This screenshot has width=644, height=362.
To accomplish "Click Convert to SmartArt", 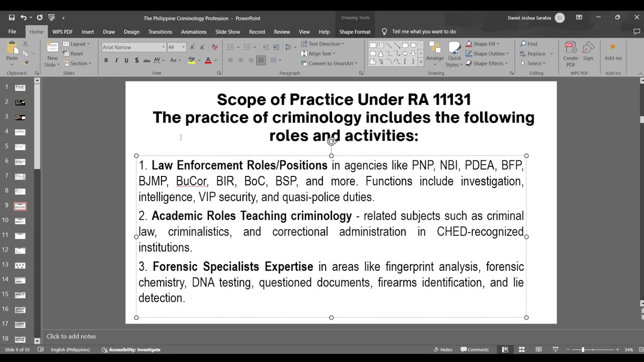I will (329, 63).
